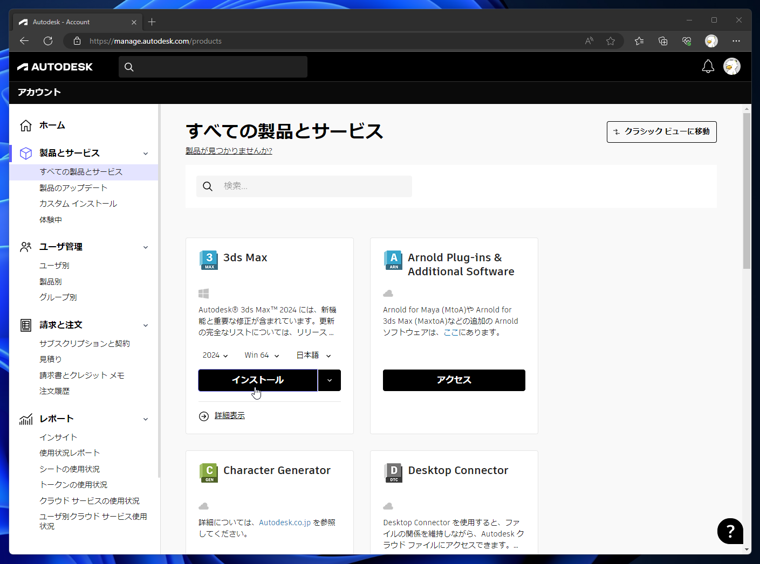Click the インストール button for 3ds Max
Viewport: 760px width, 564px height.
257,380
